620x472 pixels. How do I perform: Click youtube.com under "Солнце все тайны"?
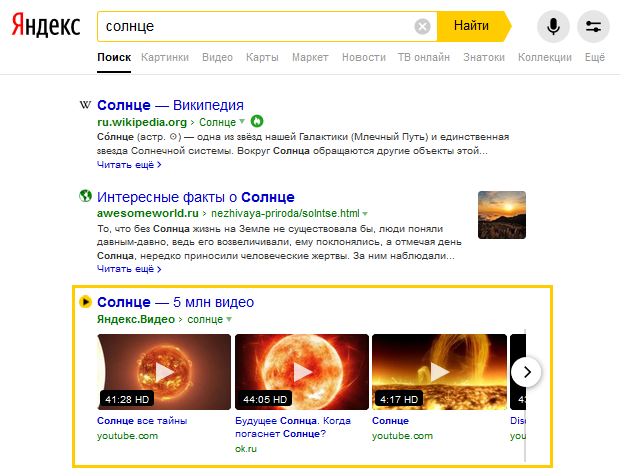tap(127, 436)
